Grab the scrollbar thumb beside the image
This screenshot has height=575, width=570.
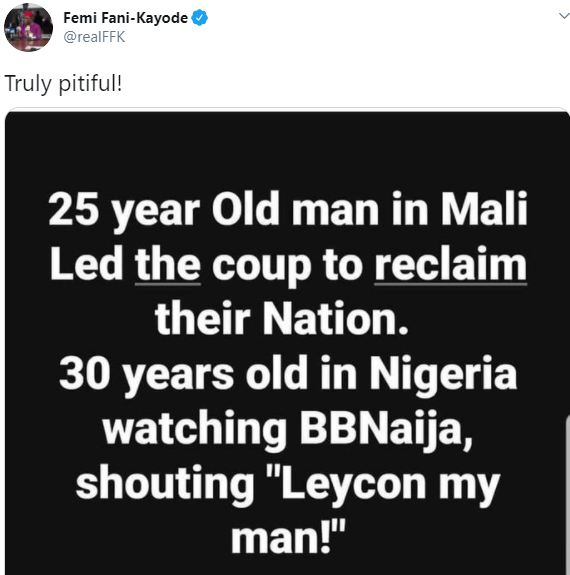point(568,494)
